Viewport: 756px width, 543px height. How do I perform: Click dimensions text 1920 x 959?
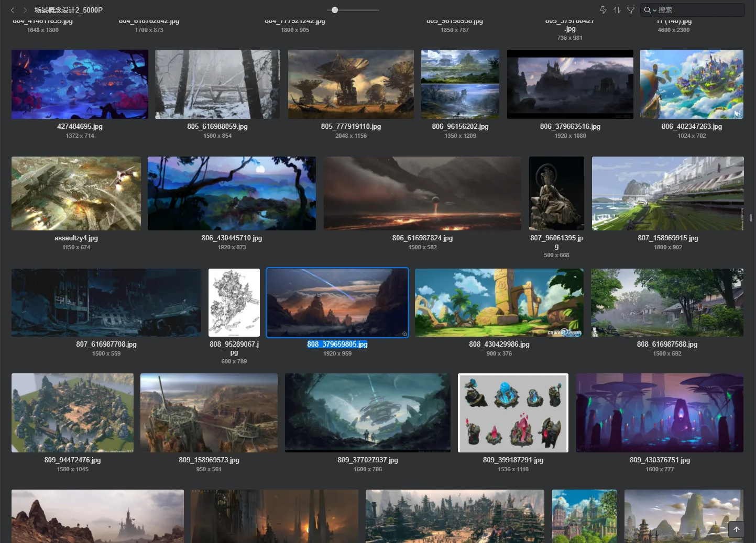[x=337, y=353]
